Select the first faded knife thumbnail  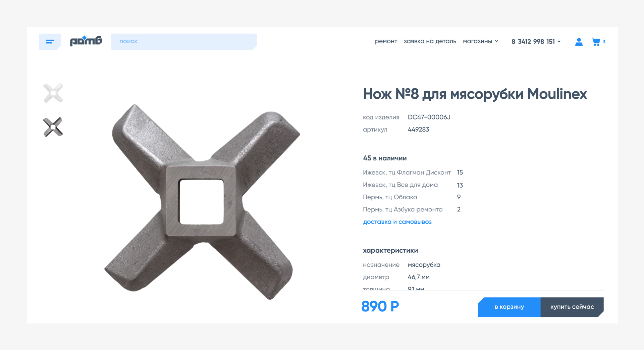point(53,93)
